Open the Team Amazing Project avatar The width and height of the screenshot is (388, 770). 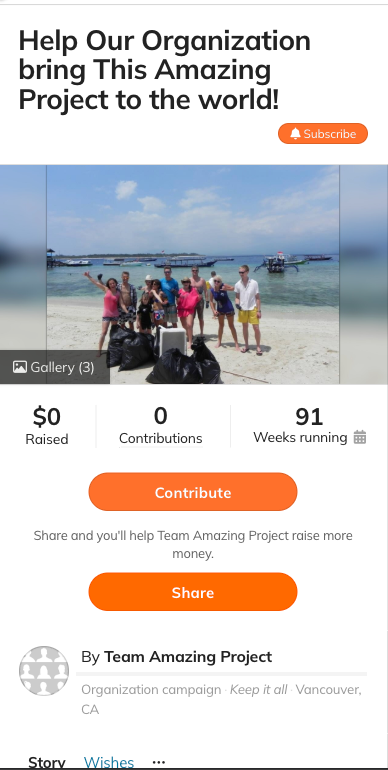[x=44, y=671]
